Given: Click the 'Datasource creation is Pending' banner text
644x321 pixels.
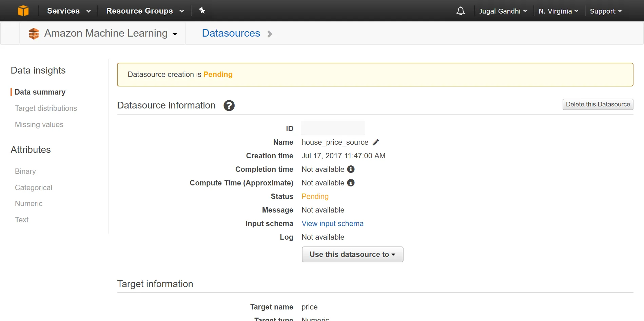Looking at the screenshot, I should pyautogui.click(x=180, y=75).
